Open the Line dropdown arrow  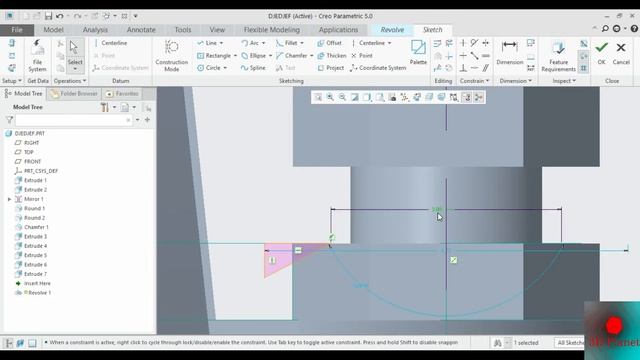coord(221,43)
